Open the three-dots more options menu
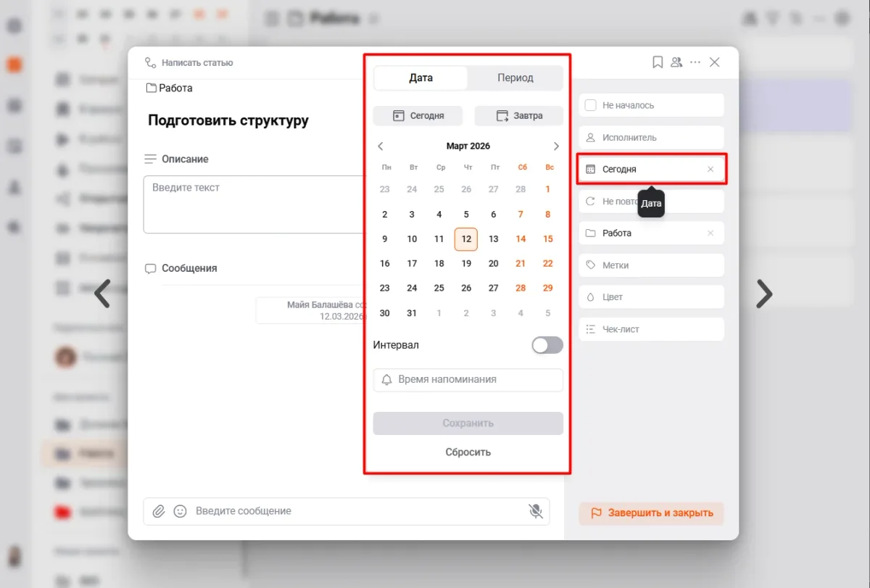This screenshot has width=870, height=588. pos(695,62)
